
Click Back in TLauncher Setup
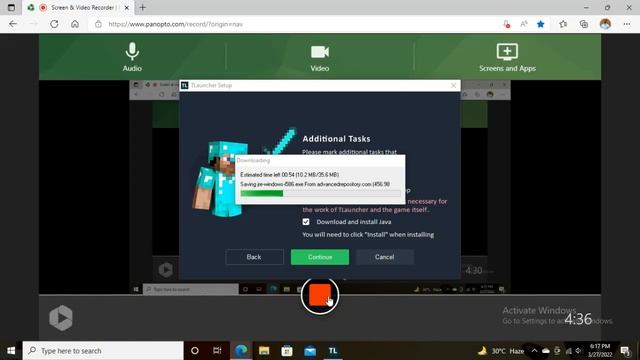[254, 257]
